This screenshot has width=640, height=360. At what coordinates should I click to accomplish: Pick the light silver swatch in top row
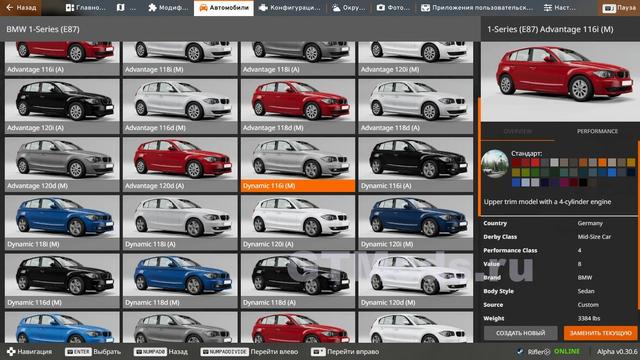(x=554, y=162)
